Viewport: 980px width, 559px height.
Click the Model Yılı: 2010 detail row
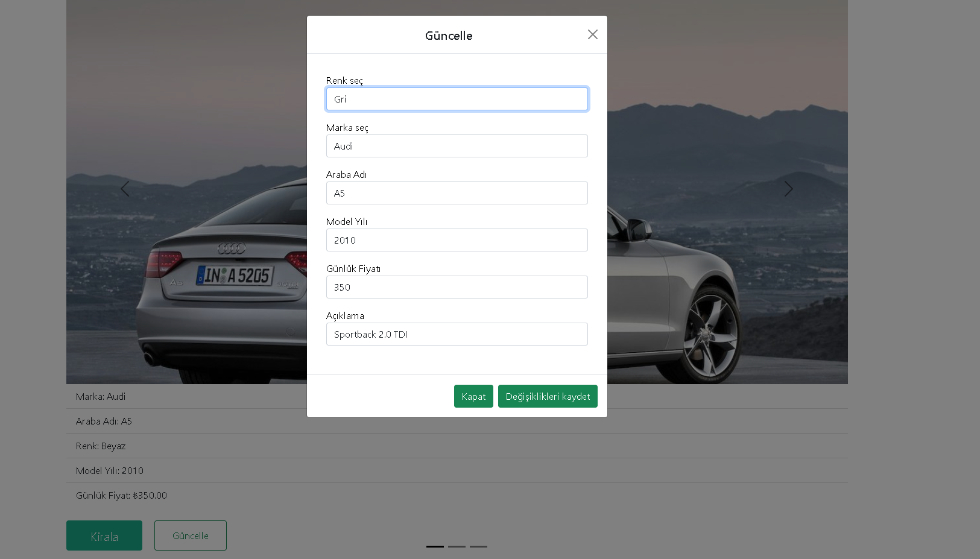pos(457,470)
